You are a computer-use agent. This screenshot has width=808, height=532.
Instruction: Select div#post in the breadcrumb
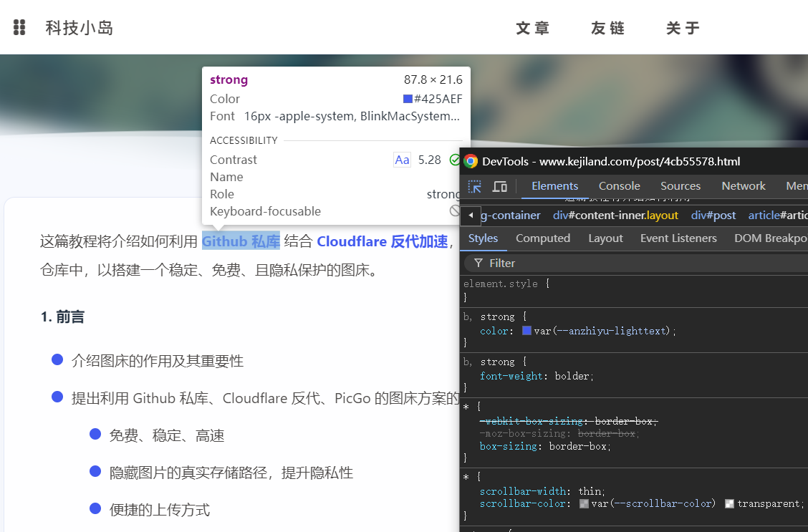click(713, 216)
